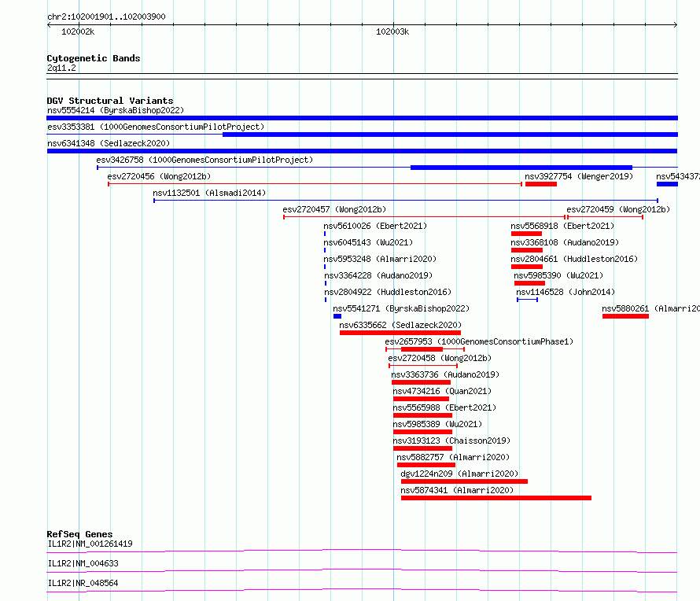This screenshot has width=700, height=601.
Task: Select nsv3364228 (Audano2019) label
Action: 378,275
